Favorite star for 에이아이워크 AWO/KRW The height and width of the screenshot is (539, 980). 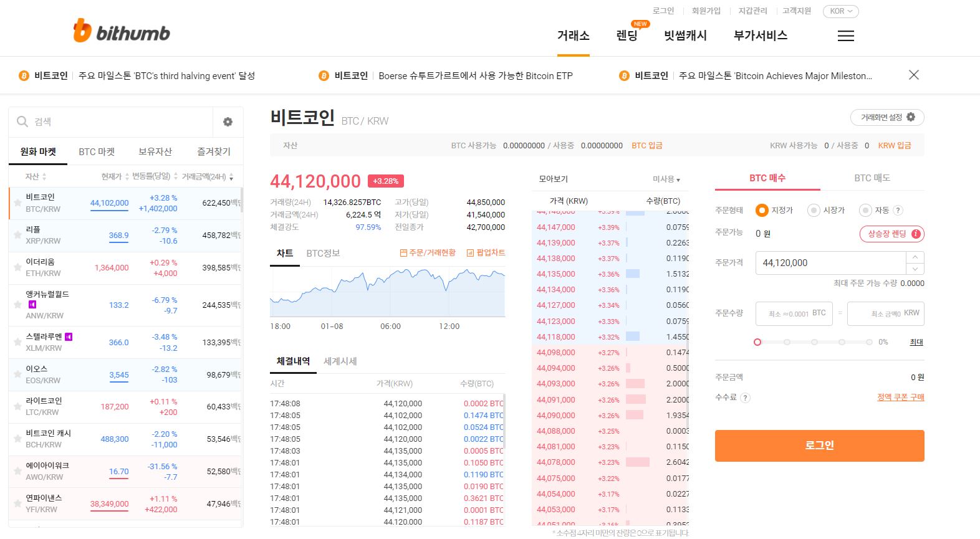(17, 471)
